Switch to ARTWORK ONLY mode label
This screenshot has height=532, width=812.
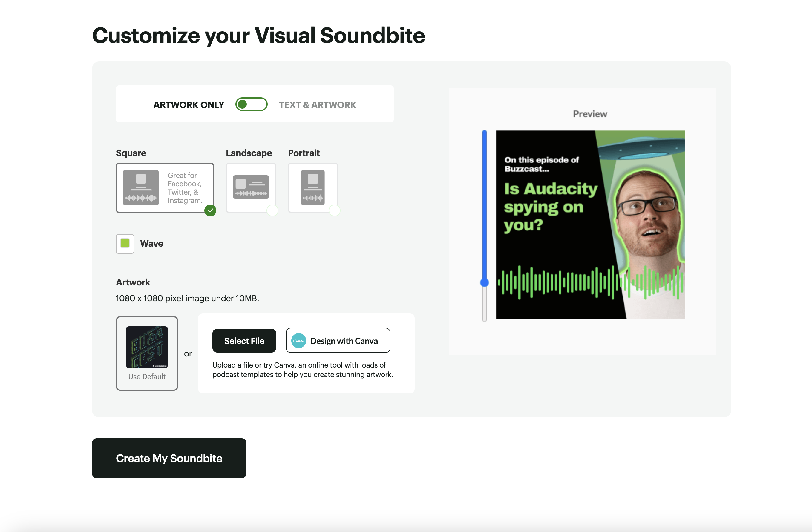coord(189,105)
